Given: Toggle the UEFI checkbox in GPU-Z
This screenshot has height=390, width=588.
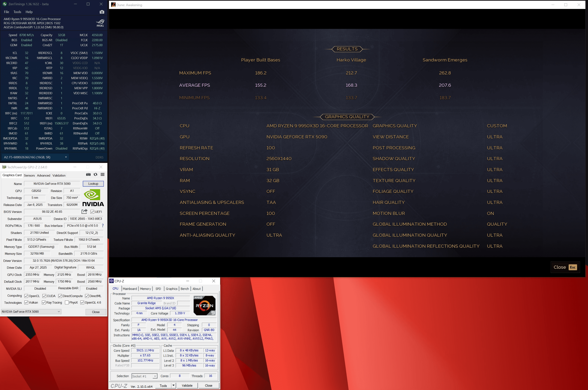Looking at the screenshot, I should tap(92, 212).
